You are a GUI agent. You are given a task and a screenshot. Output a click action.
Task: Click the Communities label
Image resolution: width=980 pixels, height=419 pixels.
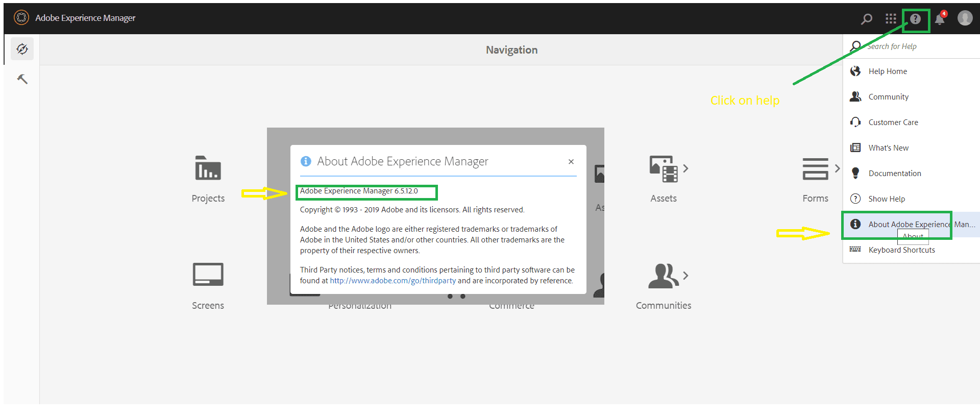click(663, 306)
